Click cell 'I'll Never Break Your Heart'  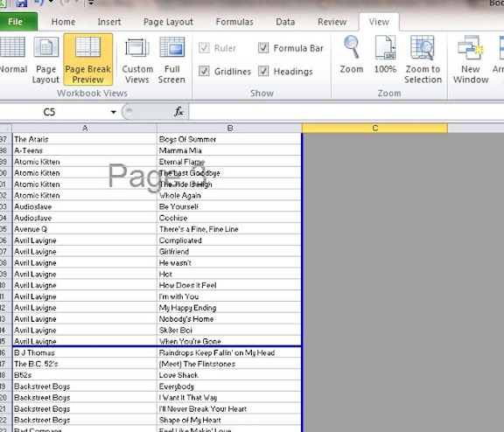[229, 409]
